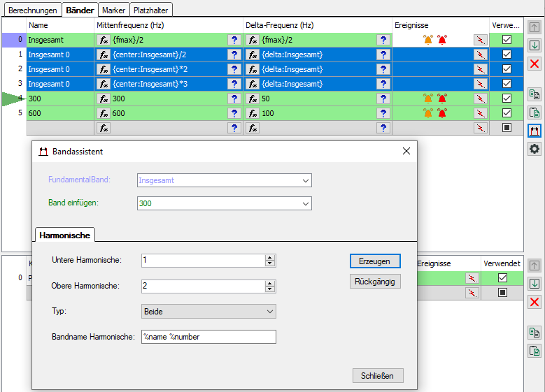Clear events in row 0 Insgesamt
Viewport: 545px width, 392px height.
tap(481, 40)
